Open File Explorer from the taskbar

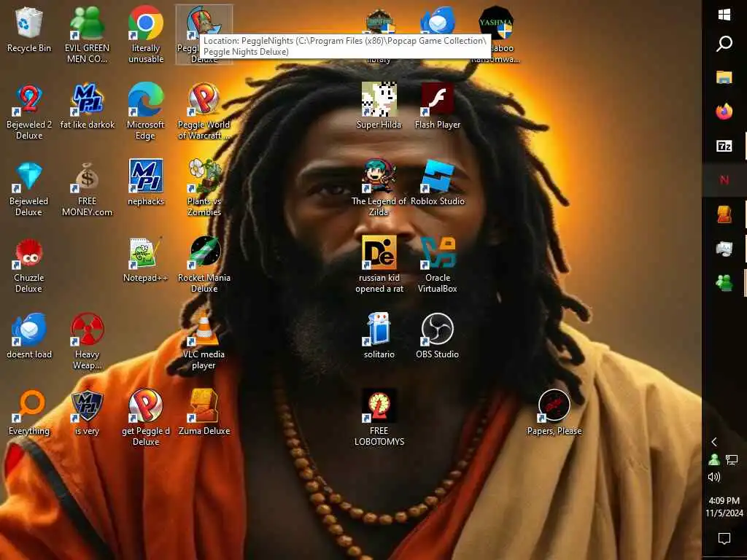click(x=724, y=77)
